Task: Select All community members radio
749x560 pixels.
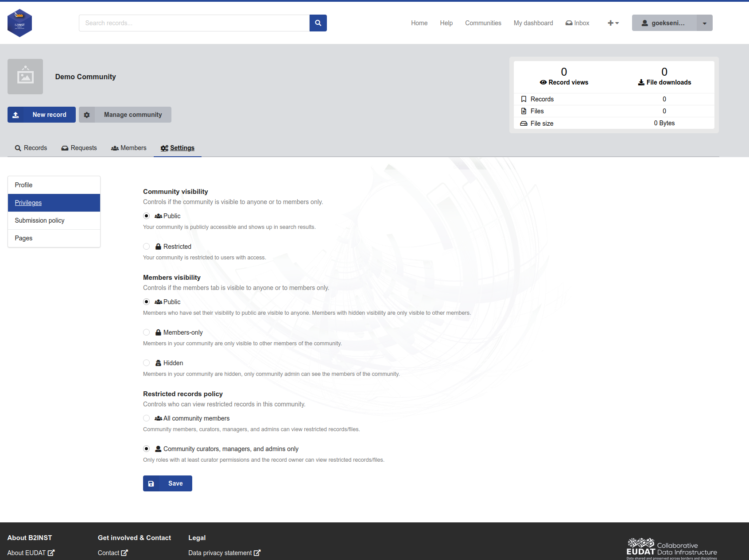Action: tap(147, 418)
